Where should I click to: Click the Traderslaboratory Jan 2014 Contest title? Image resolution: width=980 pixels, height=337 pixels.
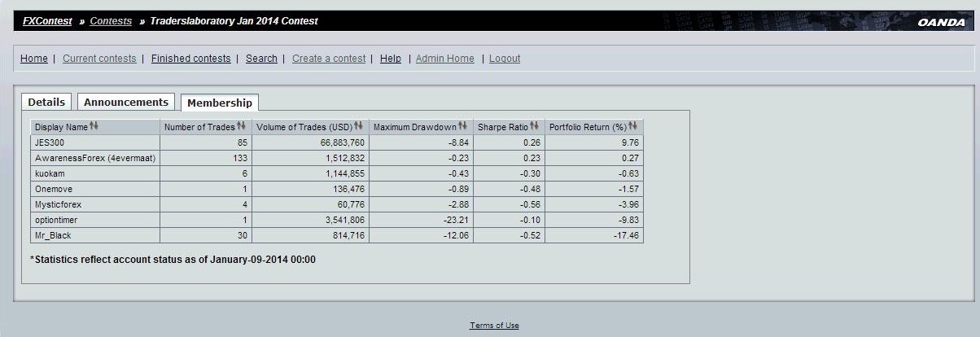pyautogui.click(x=234, y=21)
